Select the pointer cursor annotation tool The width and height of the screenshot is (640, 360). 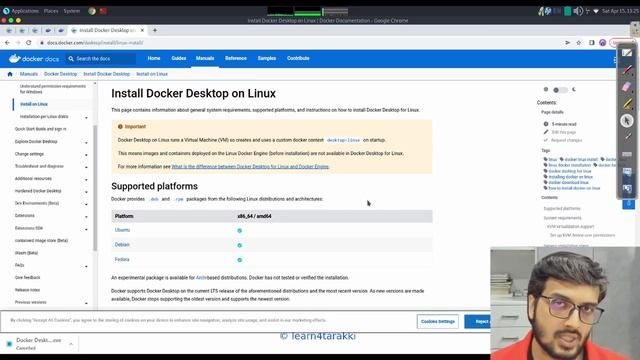point(627,120)
